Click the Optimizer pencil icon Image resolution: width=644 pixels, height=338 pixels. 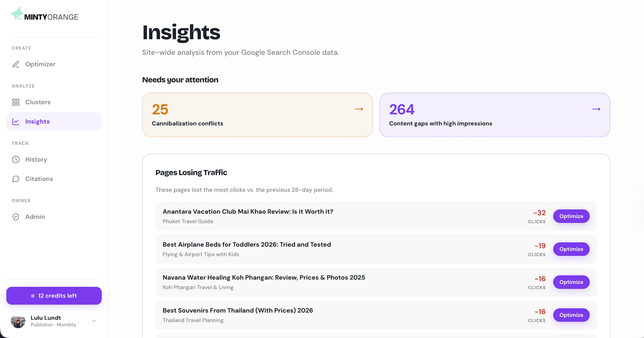click(16, 64)
